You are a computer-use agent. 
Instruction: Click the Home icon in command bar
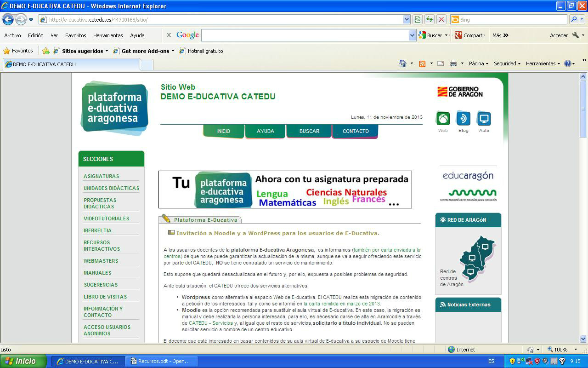pos(403,63)
